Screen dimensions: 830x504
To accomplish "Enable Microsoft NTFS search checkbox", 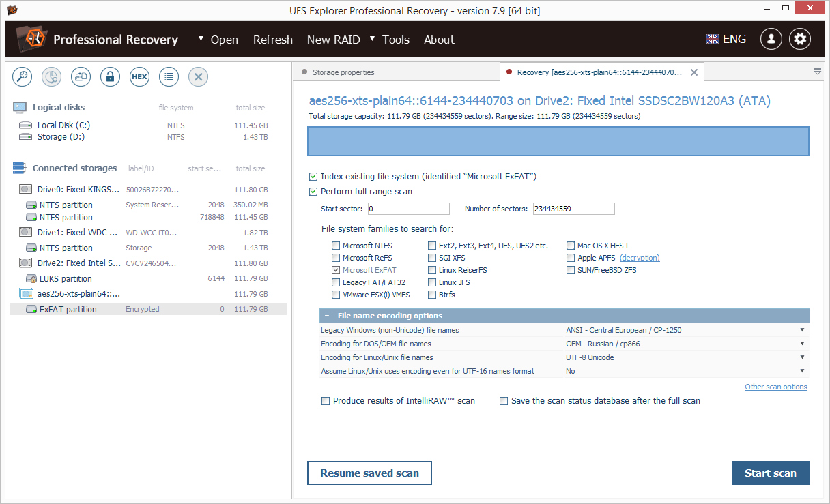I will pos(335,246).
